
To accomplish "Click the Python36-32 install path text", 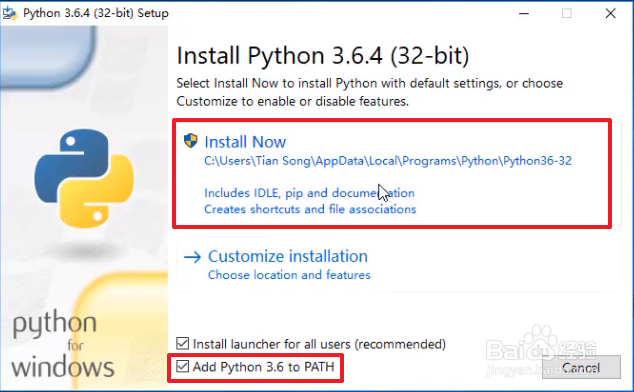I will click(x=388, y=161).
